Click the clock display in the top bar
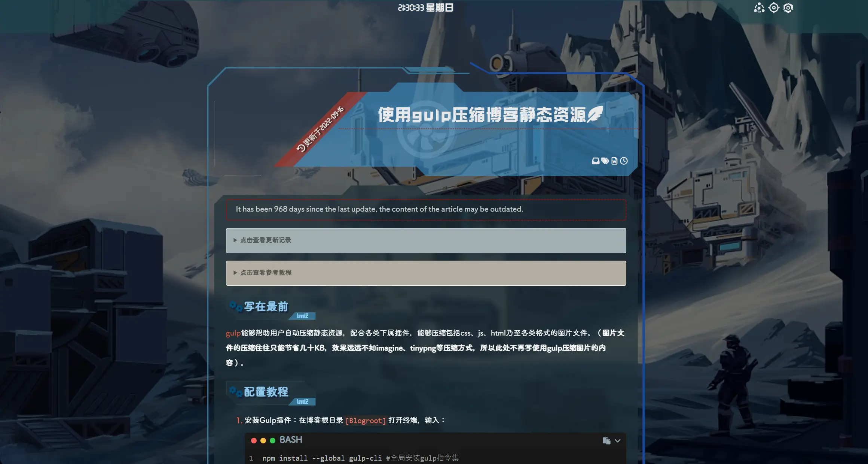This screenshot has width=868, height=464. click(425, 7)
